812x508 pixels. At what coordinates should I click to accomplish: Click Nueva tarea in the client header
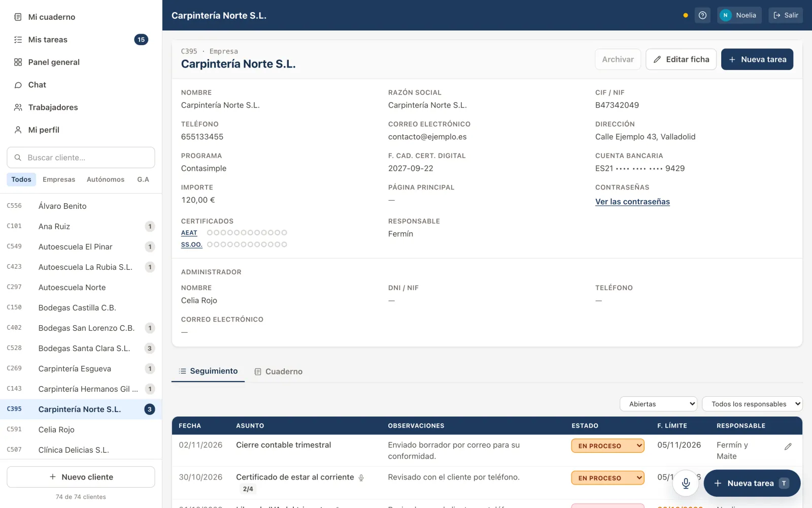757,59
